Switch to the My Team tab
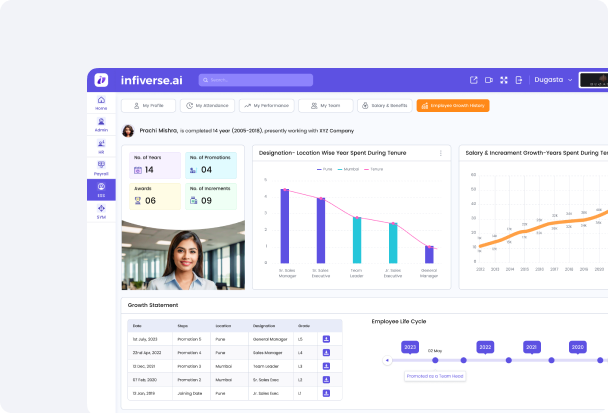The width and height of the screenshot is (608, 413). pyautogui.click(x=326, y=105)
